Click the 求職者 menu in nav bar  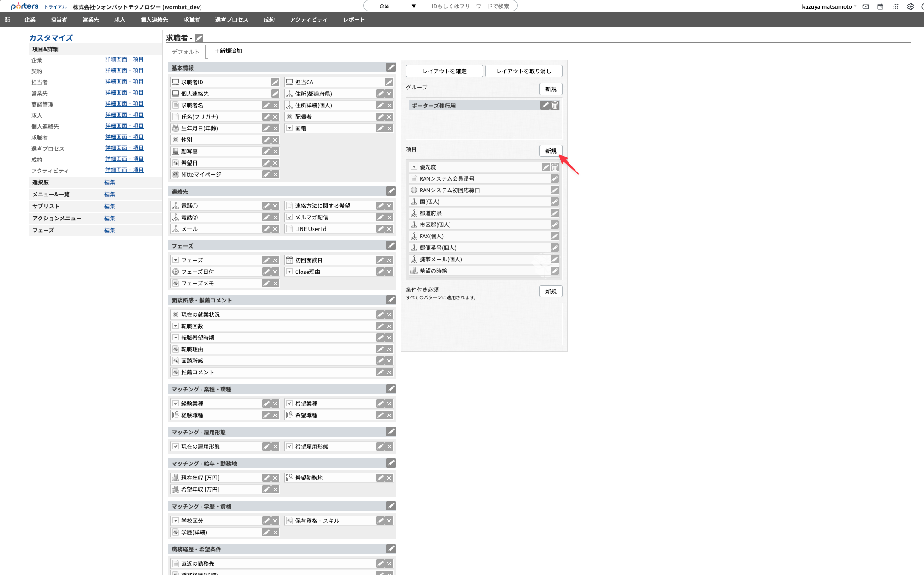click(191, 19)
